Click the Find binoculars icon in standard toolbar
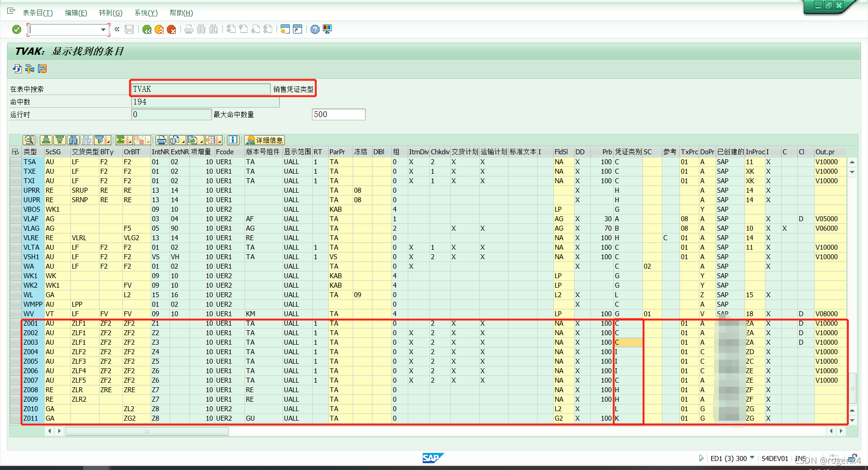The width and height of the screenshot is (868, 470). pos(201,29)
